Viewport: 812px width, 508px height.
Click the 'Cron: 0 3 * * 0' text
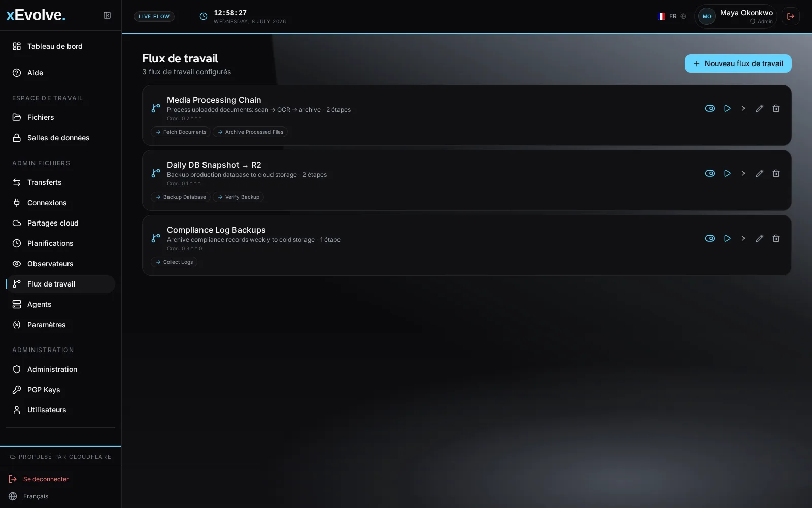tap(185, 249)
